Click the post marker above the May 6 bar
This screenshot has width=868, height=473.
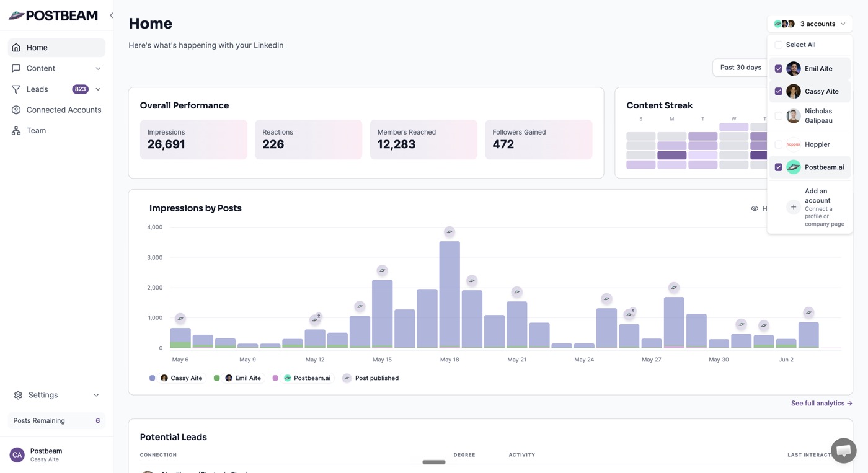(180, 319)
